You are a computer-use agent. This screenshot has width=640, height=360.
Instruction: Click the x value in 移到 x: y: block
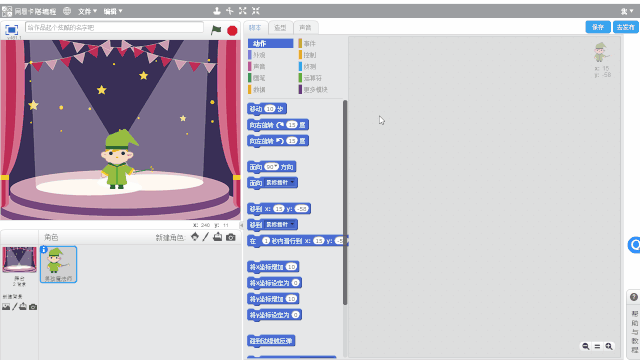(279, 209)
